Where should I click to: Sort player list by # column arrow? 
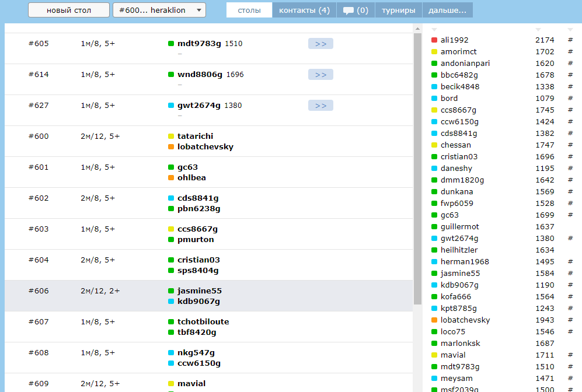570,29
